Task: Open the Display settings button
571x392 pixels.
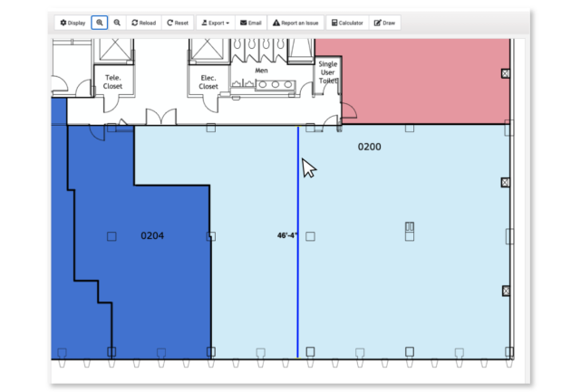Action: pos(73,23)
